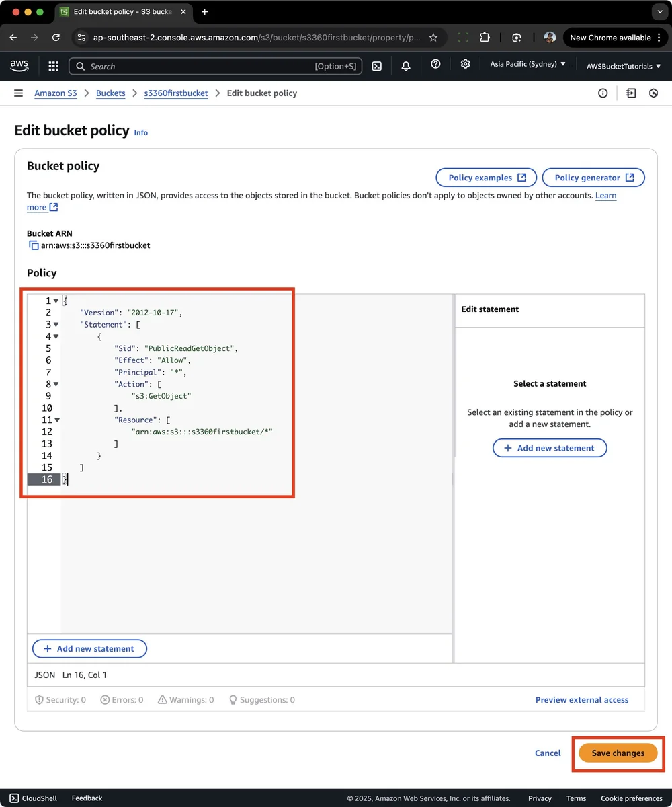Open Feedback in the footer
The image size is (672, 807).
(87, 798)
